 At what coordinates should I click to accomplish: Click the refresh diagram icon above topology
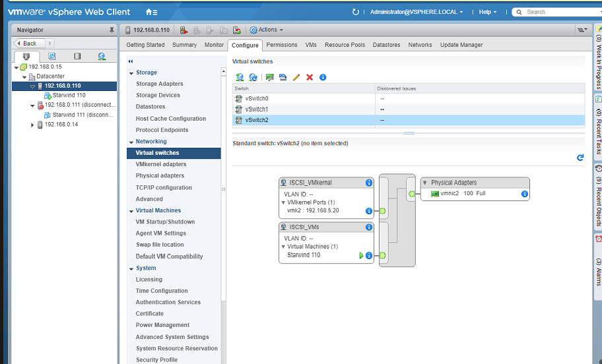coord(580,157)
